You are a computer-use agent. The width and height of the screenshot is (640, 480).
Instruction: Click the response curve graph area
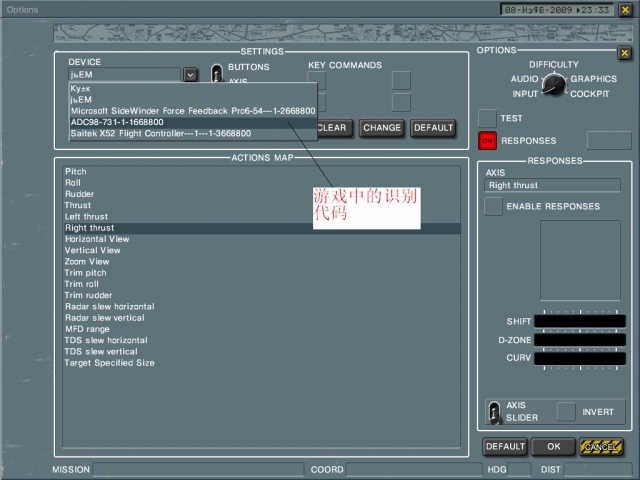[x=580, y=260]
